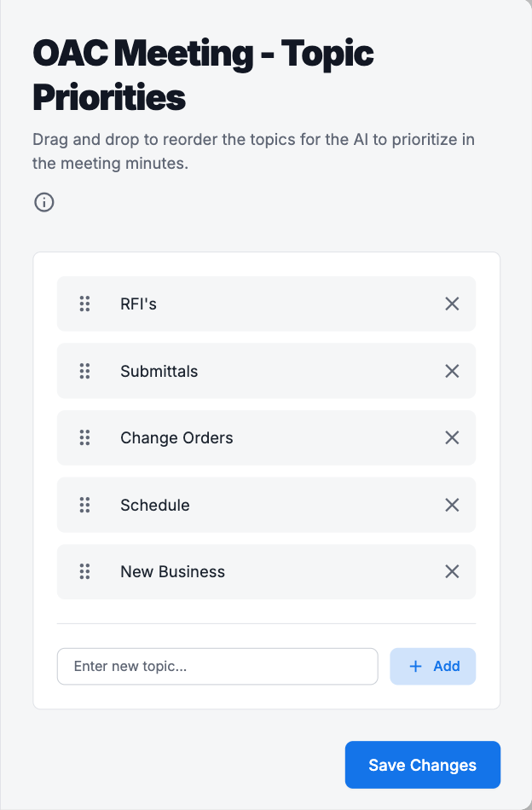Focus the Enter new topic field
Screen dimensions: 532x810
pyautogui.click(x=217, y=667)
